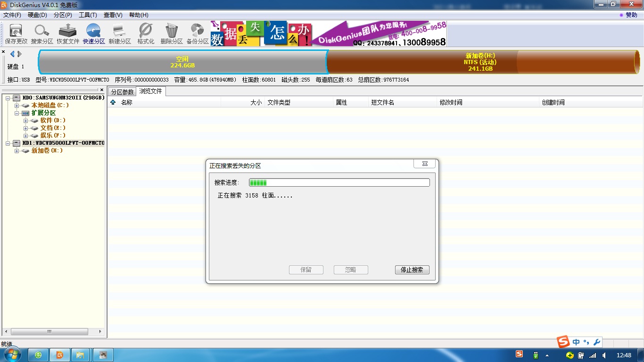Collapse the HD1:WDCWD5000LPVT tree node

[x=8, y=143]
